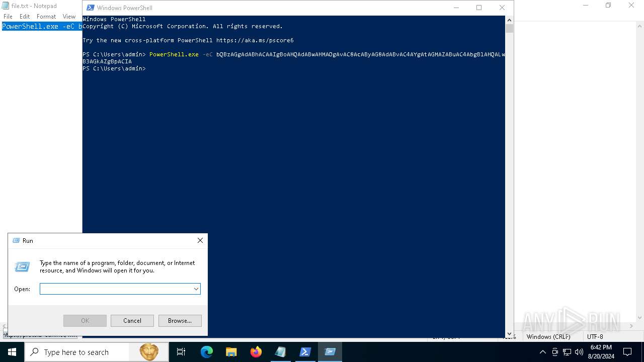Viewport: 644px width, 362px height.
Task: Click the PowerShell vertical scrollbar thumb
Action: point(509,29)
